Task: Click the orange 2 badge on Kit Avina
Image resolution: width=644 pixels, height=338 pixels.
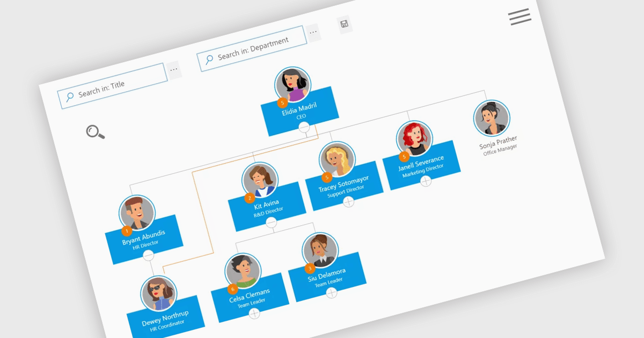Action: (249, 198)
